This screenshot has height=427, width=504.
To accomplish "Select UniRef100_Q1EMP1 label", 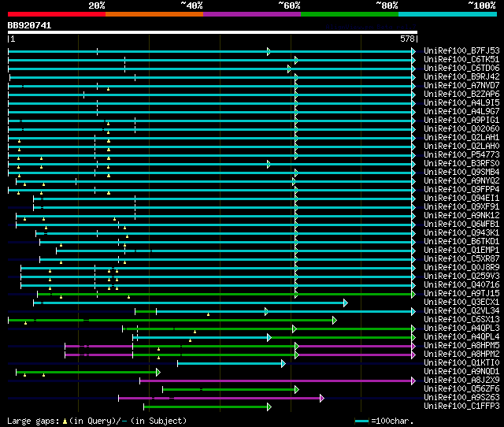I will click(x=461, y=251).
